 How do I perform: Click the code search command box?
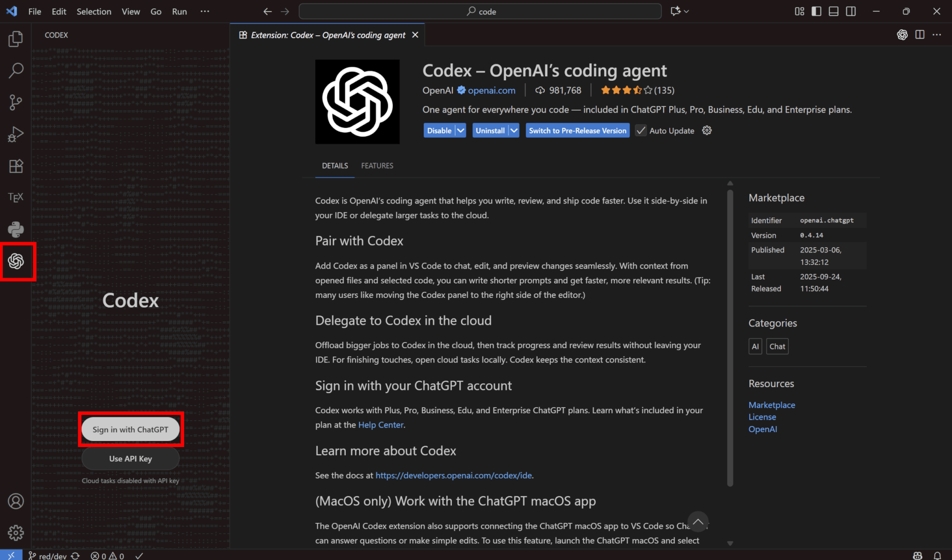pos(480,12)
